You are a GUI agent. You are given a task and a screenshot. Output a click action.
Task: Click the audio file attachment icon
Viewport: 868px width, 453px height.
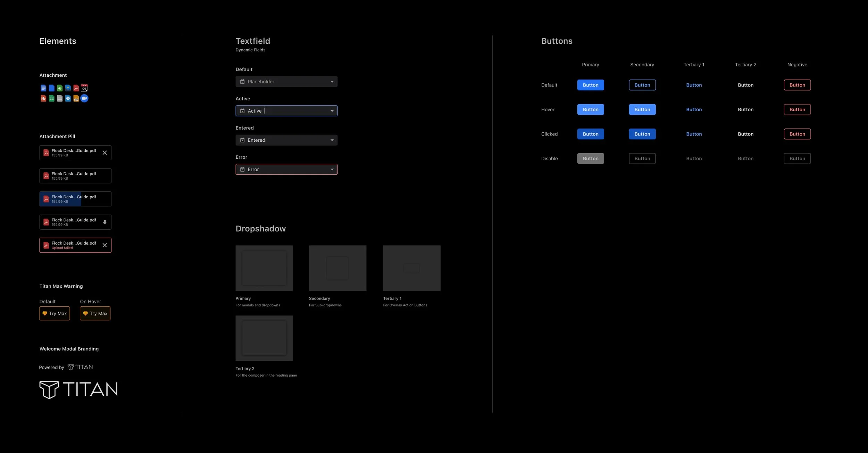click(x=60, y=88)
